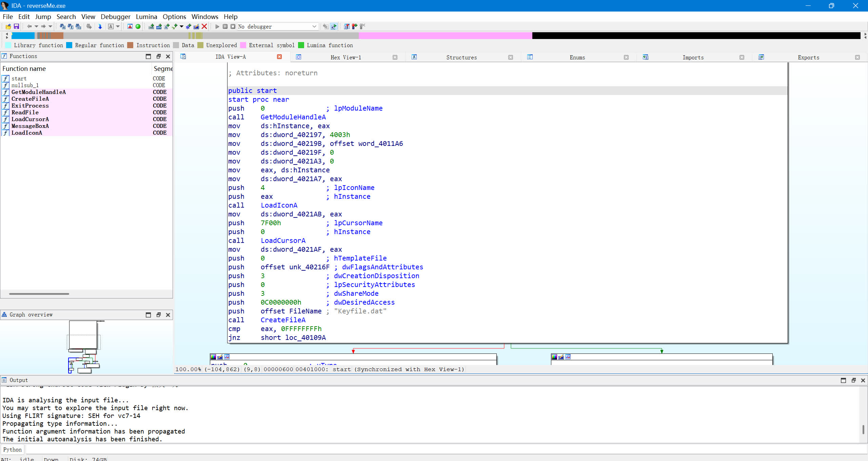Image resolution: width=868 pixels, height=461 pixels.
Task: Switch to the Hex View-1 tab
Action: pyautogui.click(x=346, y=57)
